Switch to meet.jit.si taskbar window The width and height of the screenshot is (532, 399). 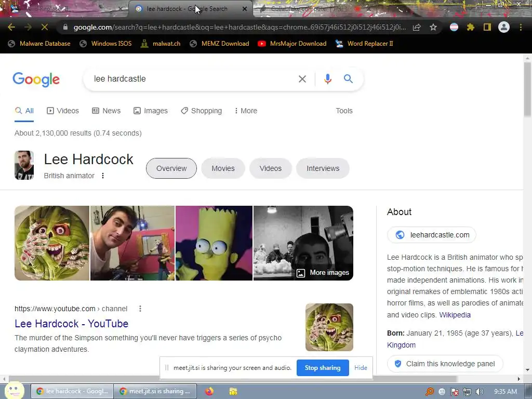(155, 391)
